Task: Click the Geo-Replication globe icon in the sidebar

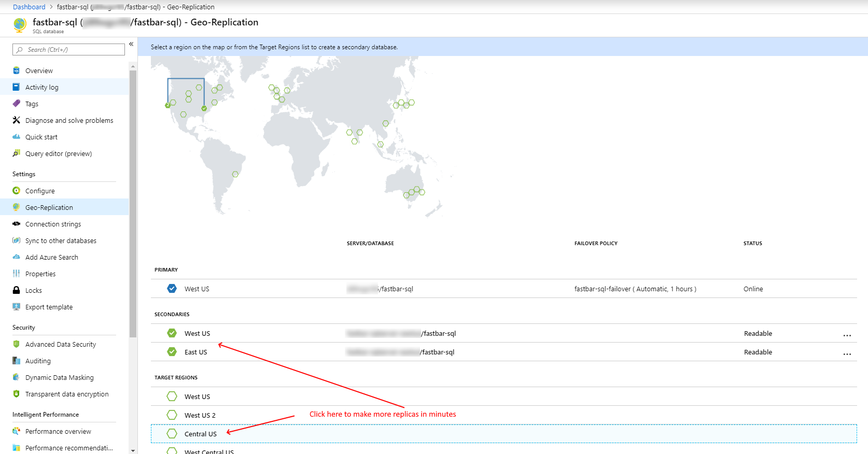Action: [17, 207]
